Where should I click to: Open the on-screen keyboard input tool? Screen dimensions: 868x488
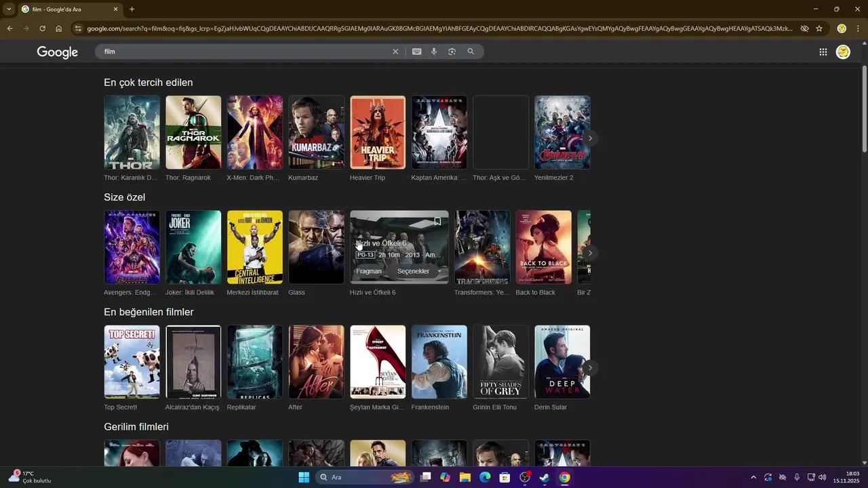[x=416, y=52]
